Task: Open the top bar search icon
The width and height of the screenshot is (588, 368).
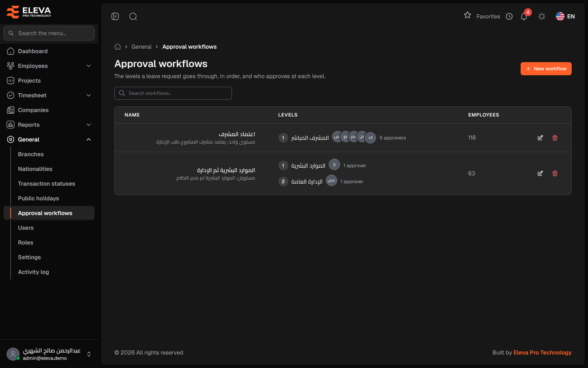Action: tap(133, 16)
